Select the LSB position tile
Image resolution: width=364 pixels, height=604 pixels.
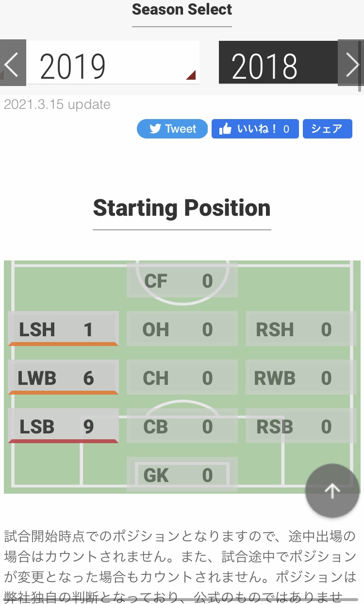pyautogui.click(x=63, y=426)
